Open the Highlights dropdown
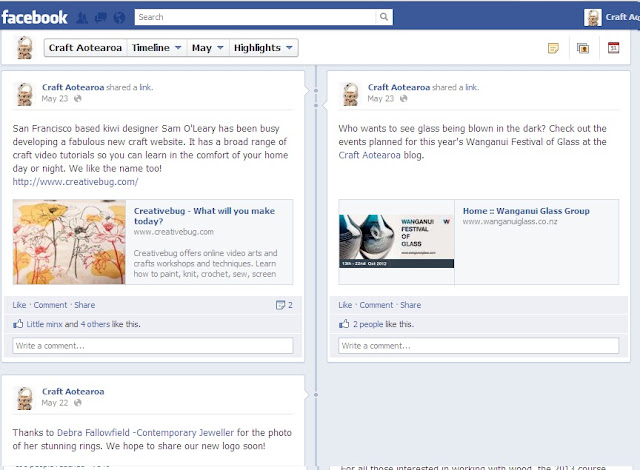The width and height of the screenshot is (640, 470). pyautogui.click(x=263, y=48)
